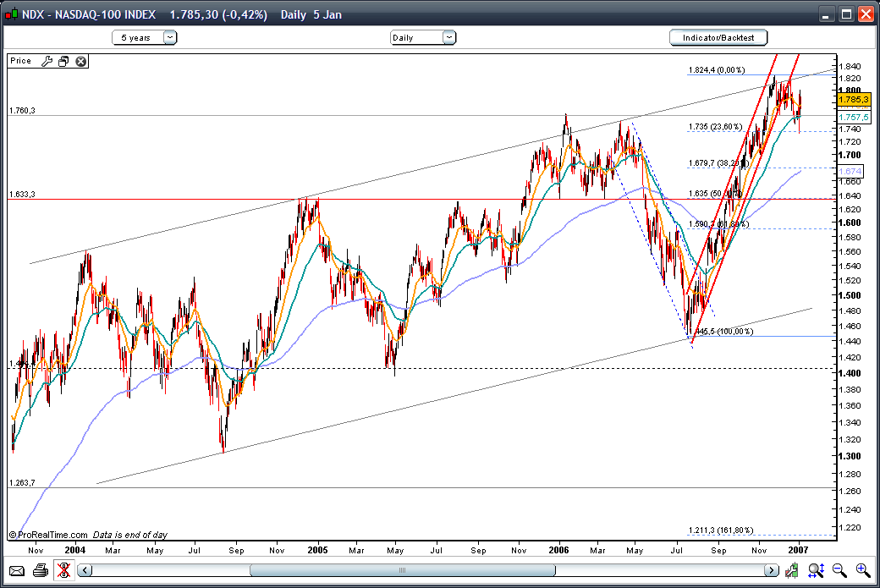Open the '5 years' period dropdown
Viewport: 880px width, 588px height.
[170, 37]
